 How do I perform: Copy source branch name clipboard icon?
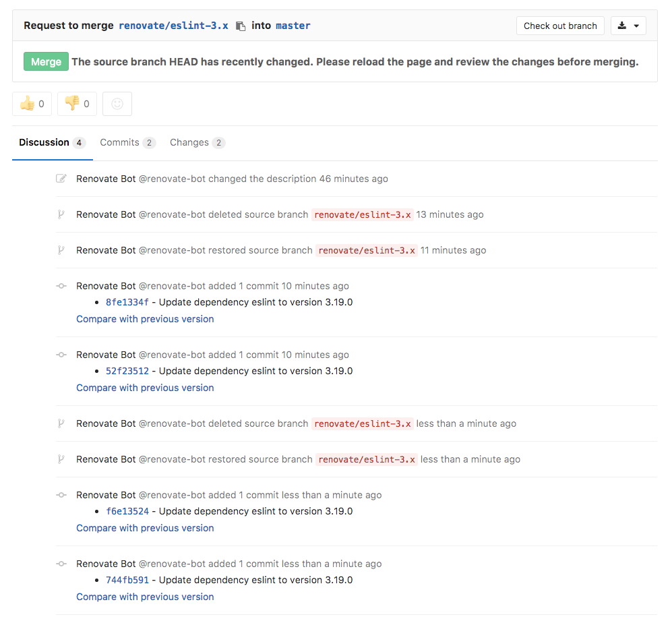coord(241,26)
